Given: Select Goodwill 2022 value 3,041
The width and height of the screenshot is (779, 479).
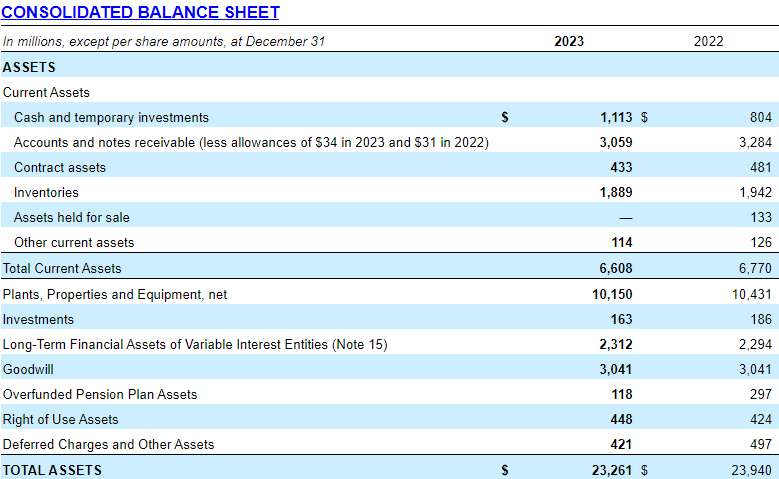Looking at the screenshot, I should click(x=755, y=370).
